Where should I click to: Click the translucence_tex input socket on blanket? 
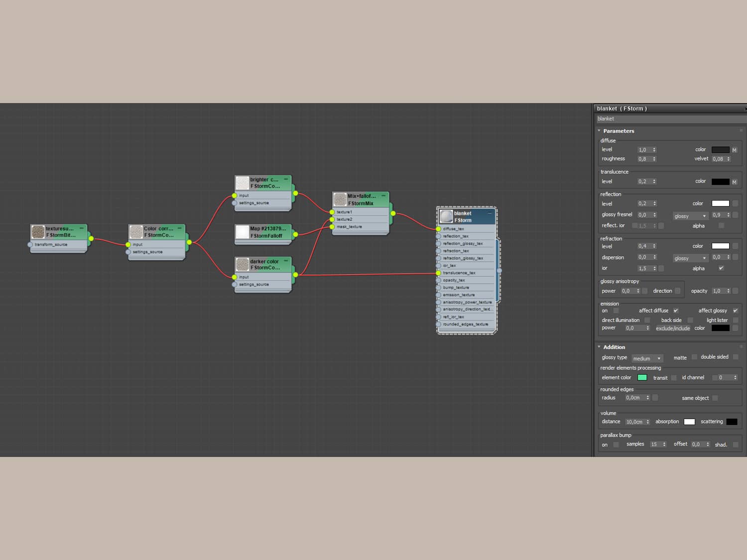coord(438,273)
